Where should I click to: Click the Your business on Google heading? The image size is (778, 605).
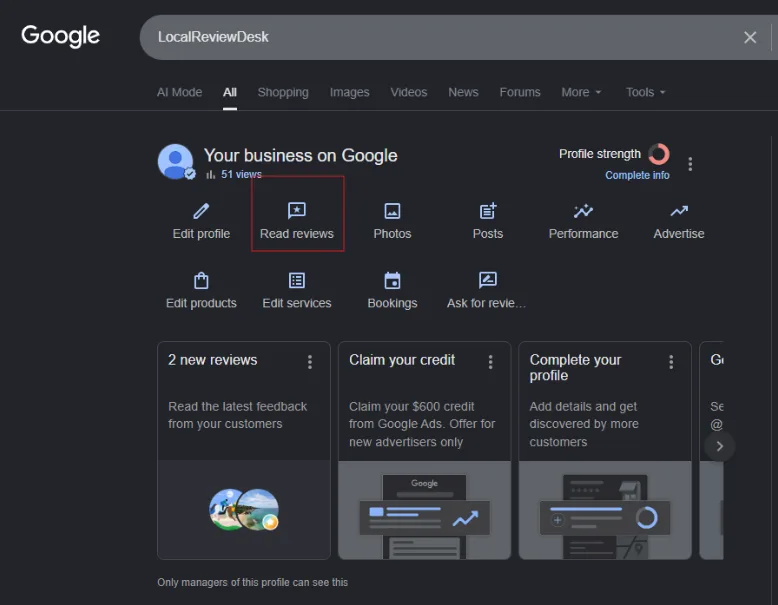(300, 156)
